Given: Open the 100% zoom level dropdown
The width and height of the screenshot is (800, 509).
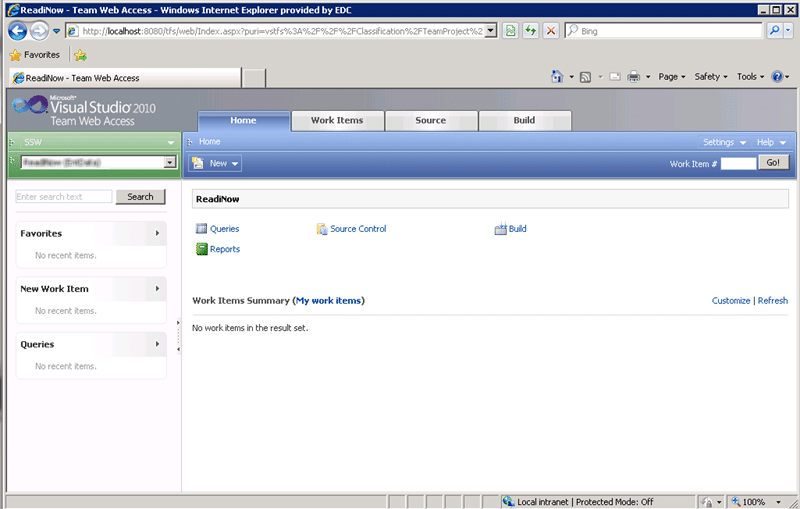Looking at the screenshot, I should [x=778, y=502].
